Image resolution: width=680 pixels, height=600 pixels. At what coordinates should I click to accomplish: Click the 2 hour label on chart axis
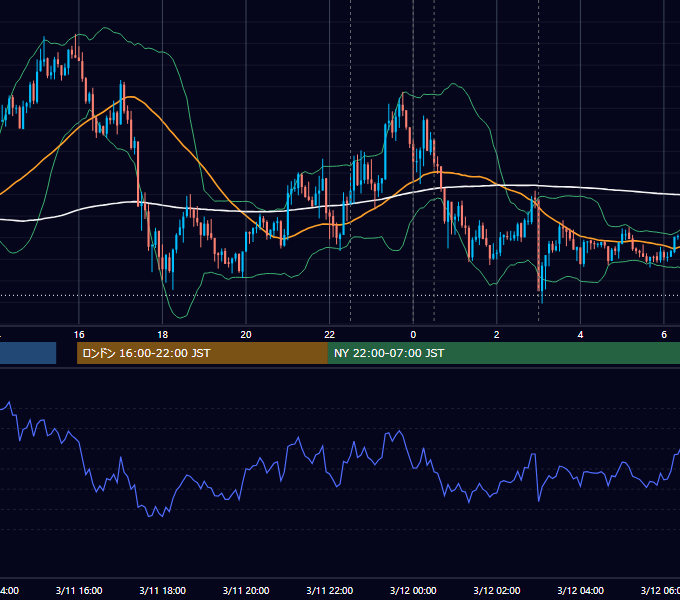coord(497,335)
